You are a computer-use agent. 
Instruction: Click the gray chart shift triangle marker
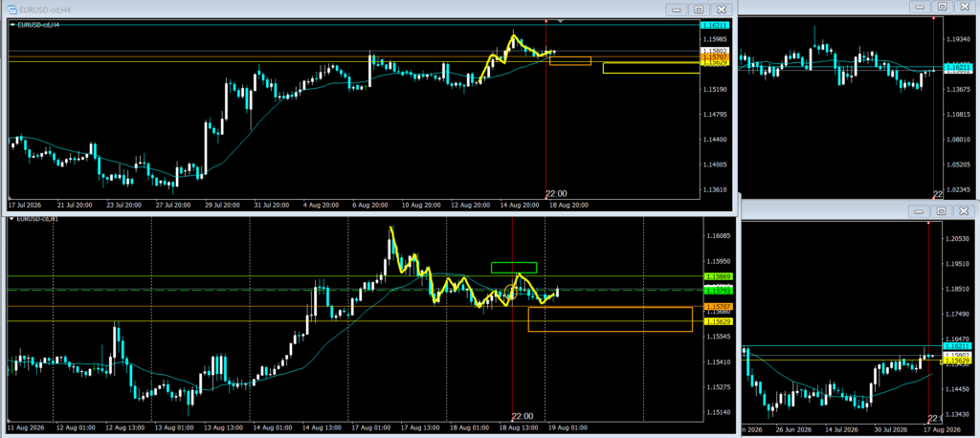coord(561,22)
